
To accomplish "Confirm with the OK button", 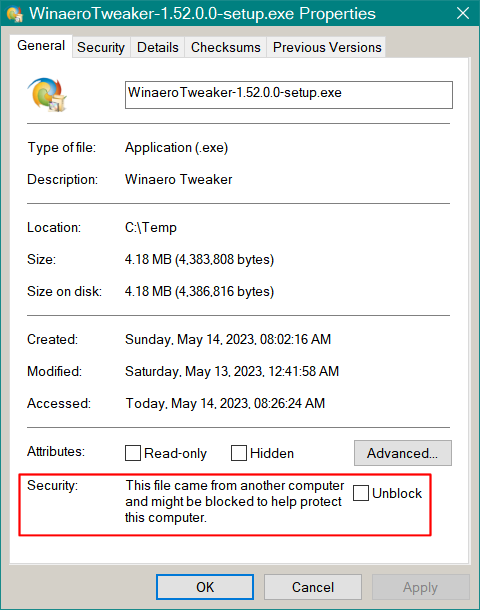I will click(205, 587).
